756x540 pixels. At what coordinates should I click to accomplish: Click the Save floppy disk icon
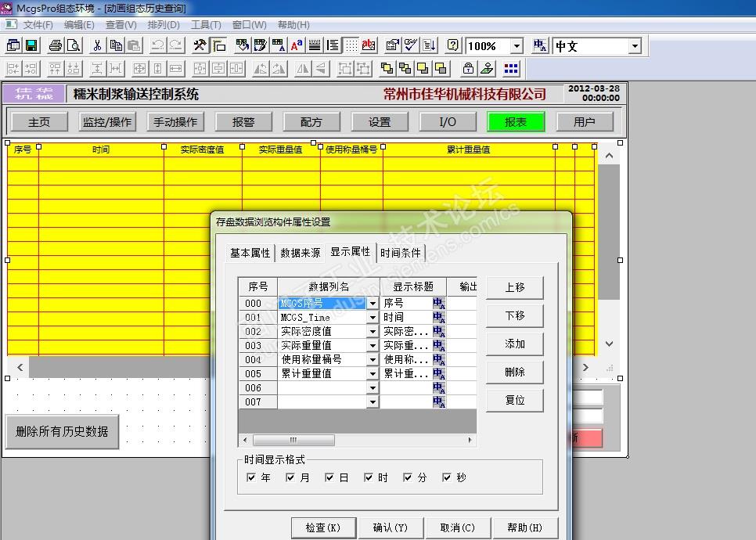tap(32, 46)
